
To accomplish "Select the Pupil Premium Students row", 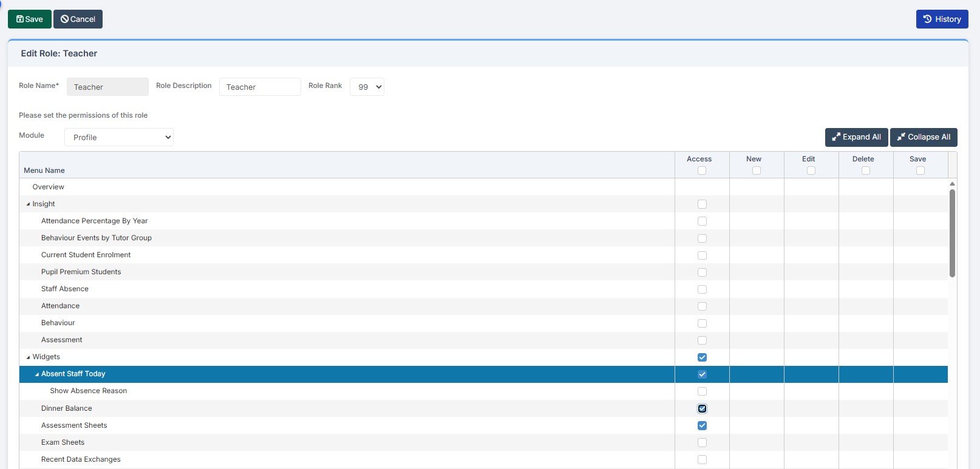I will pyautogui.click(x=81, y=272).
